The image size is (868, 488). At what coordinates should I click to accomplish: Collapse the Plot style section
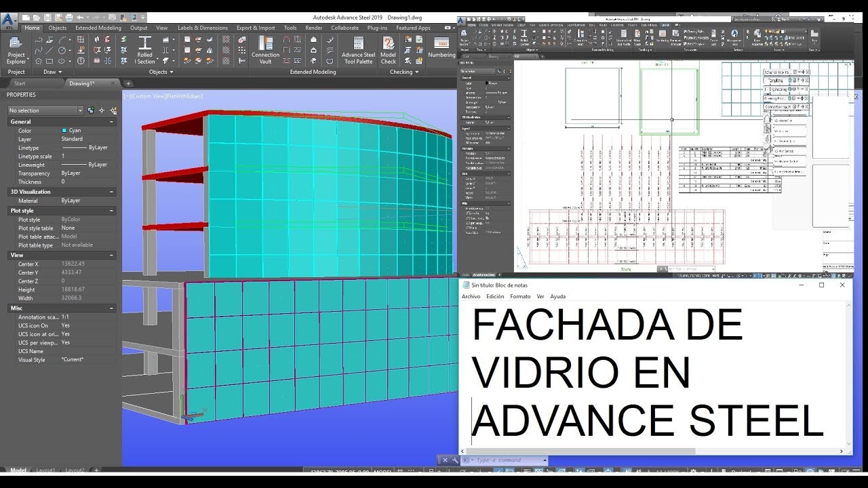[x=112, y=211]
